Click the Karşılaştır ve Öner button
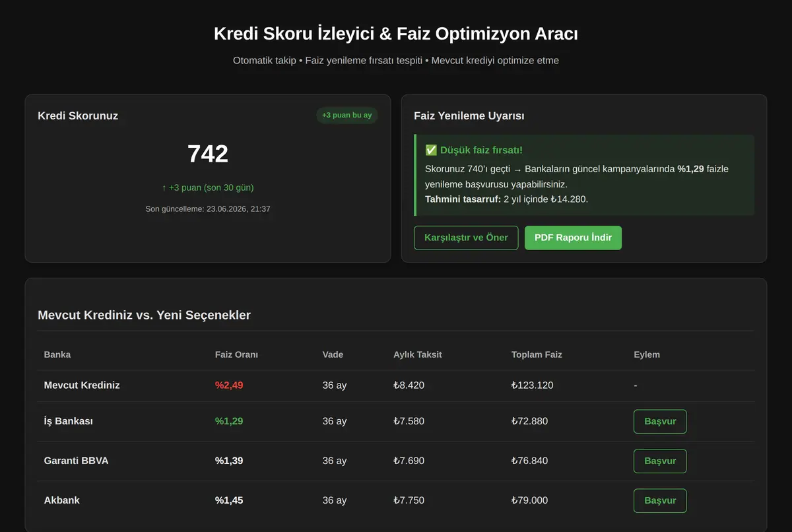 (466, 238)
